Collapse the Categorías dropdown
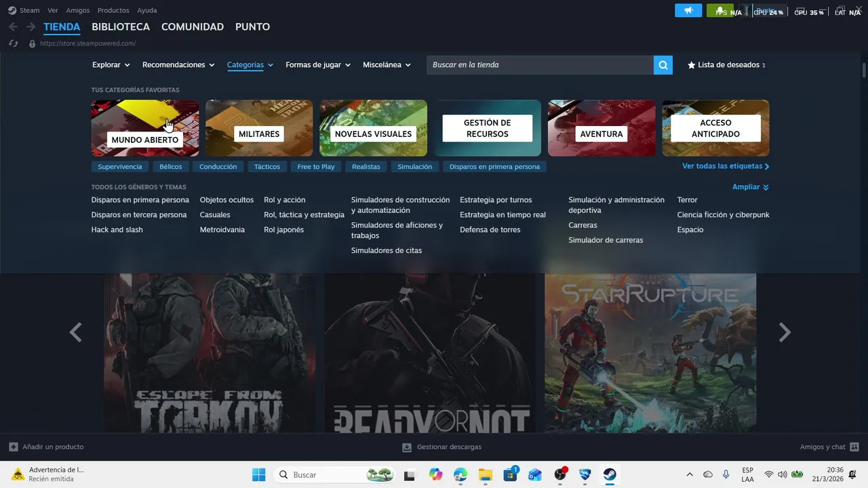Image resolution: width=868 pixels, height=488 pixels. click(x=250, y=65)
